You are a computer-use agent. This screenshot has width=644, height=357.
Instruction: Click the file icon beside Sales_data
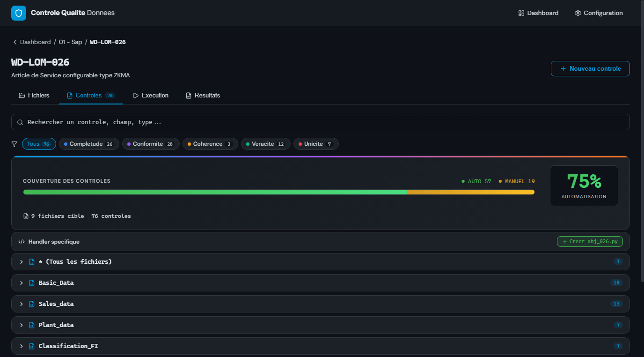pyautogui.click(x=32, y=304)
